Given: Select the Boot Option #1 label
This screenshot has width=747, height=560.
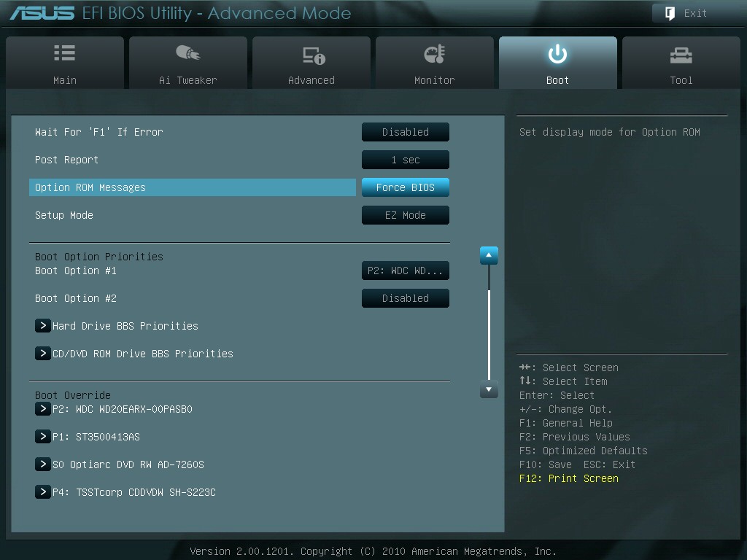Looking at the screenshot, I should pyautogui.click(x=76, y=271).
